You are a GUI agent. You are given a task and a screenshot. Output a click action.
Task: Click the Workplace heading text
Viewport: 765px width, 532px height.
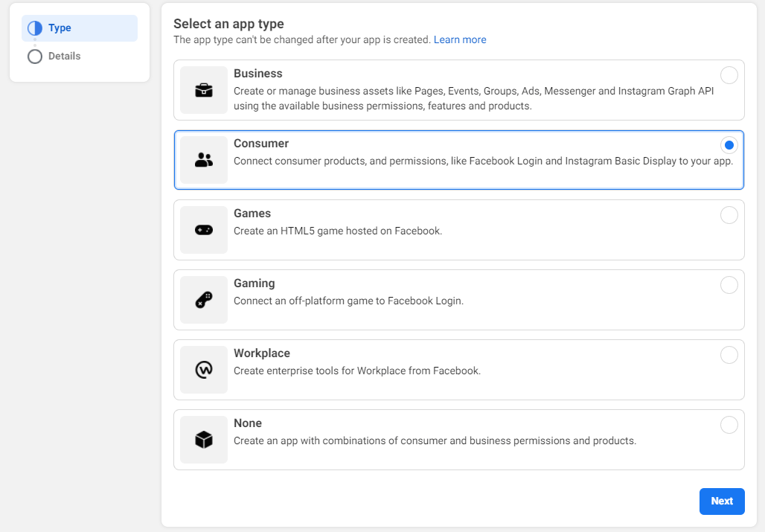click(x=262, y=353)
